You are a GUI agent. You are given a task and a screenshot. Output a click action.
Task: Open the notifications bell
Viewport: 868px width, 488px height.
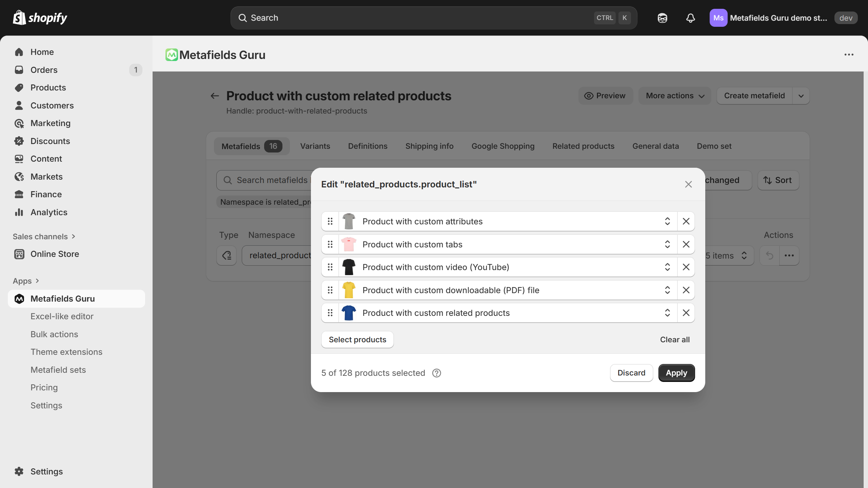(690, 18)
